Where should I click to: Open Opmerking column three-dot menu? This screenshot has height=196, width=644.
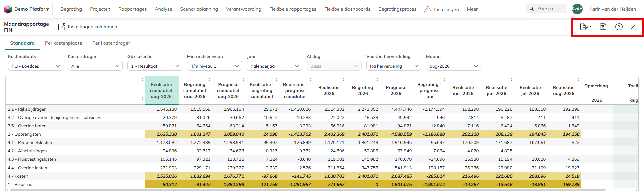[x=610, y=80]
